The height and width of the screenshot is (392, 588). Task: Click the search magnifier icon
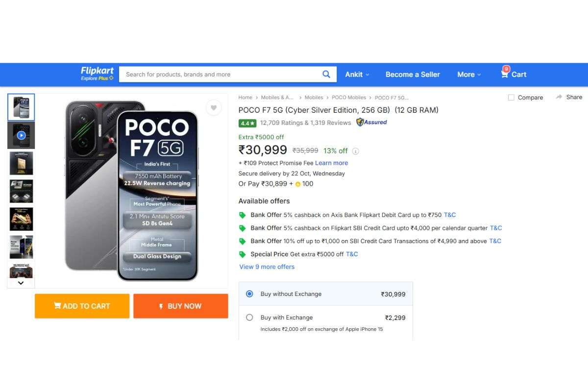(x=326, y=74)
